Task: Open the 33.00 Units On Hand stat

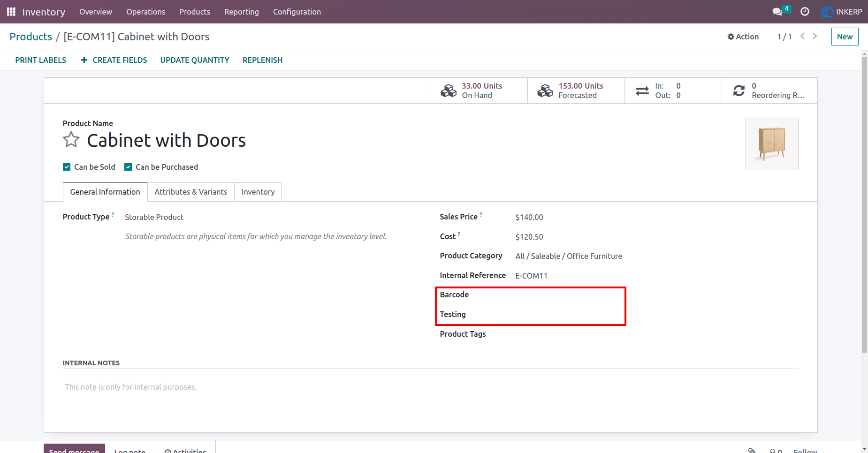Action: pos(479,91)
